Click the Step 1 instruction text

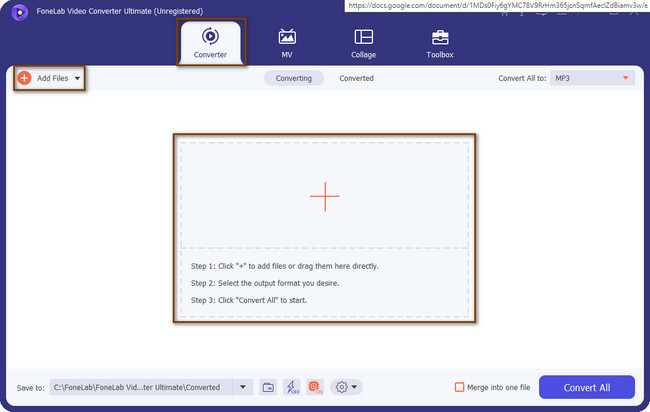coord(283,266)
